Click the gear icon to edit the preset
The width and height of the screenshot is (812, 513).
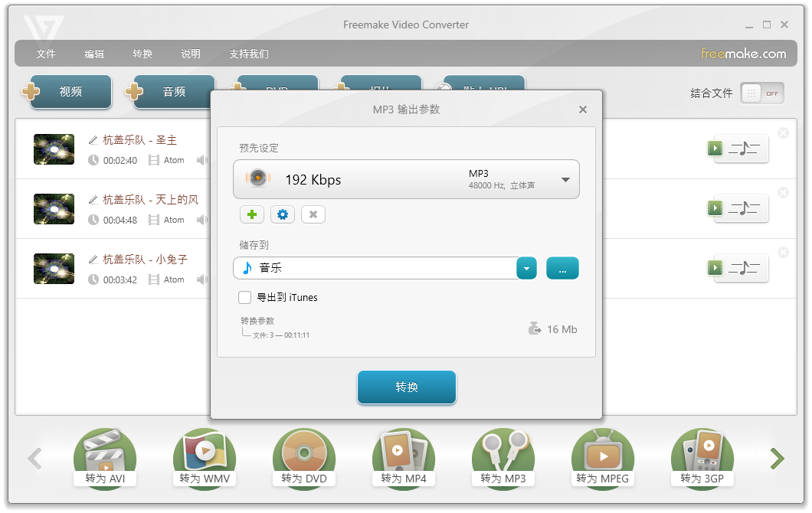coord(283,214)
